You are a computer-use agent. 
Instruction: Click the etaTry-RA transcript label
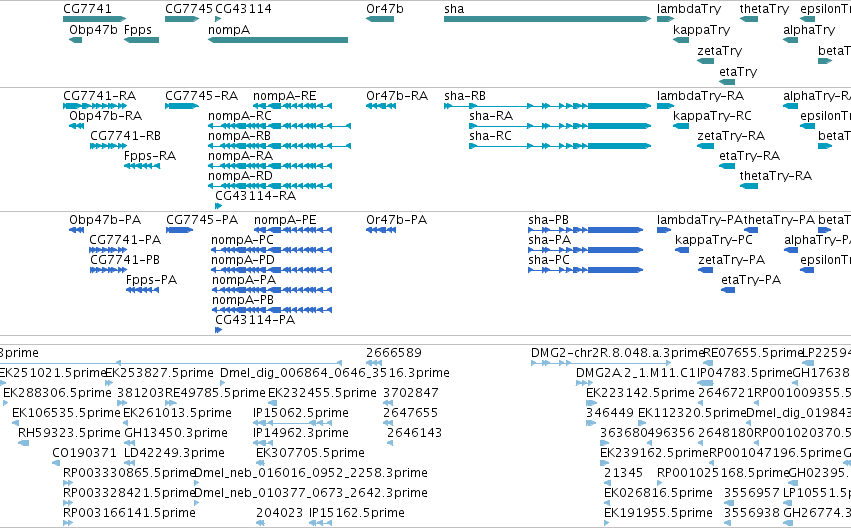click(x=750, y=156)
